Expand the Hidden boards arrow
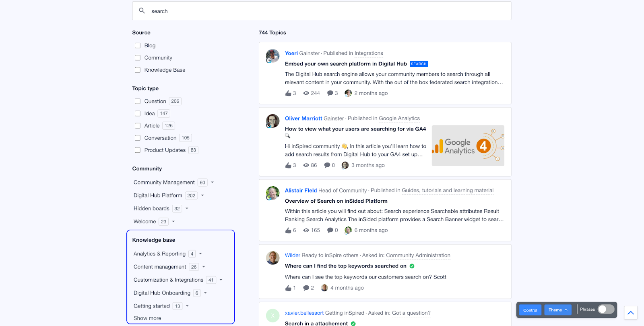644x326 pixels. pyautogui.click(x=187, y=208)
